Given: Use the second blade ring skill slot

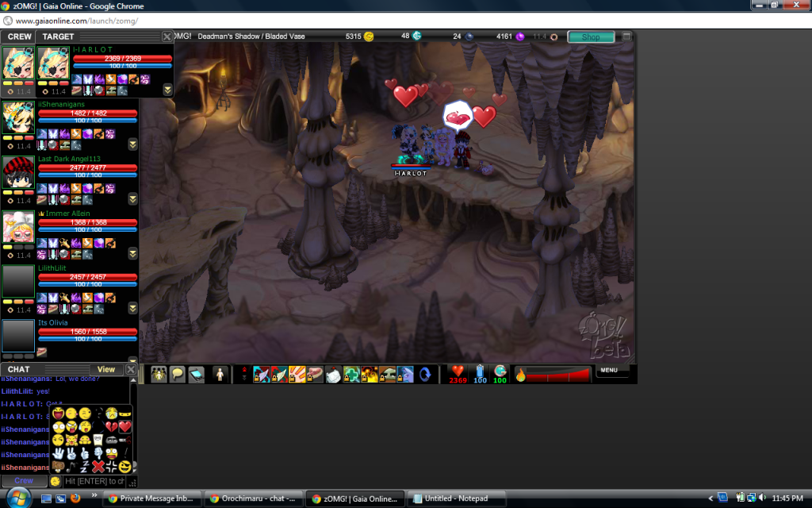Looking at the screenshot, I should click(x=280, y=375).
